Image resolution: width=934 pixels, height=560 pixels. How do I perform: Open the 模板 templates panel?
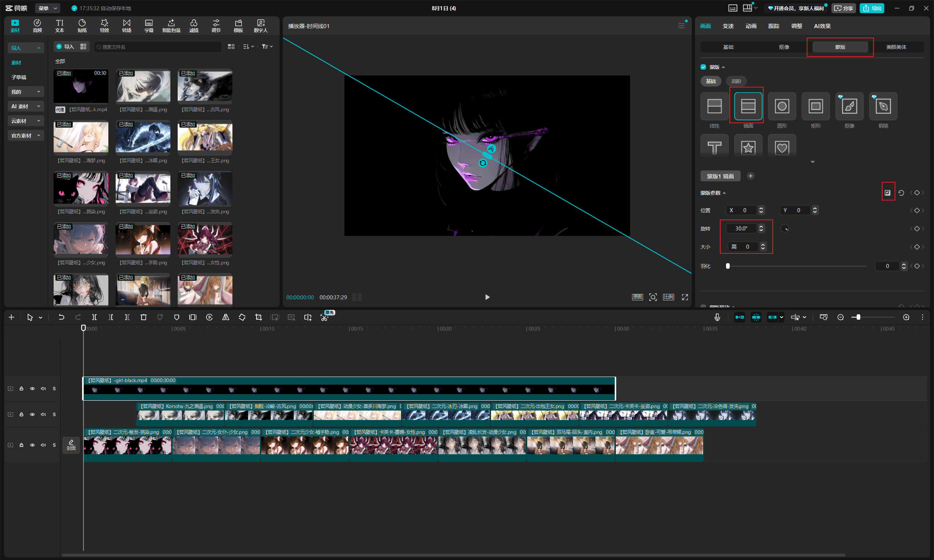pos(238,26)
